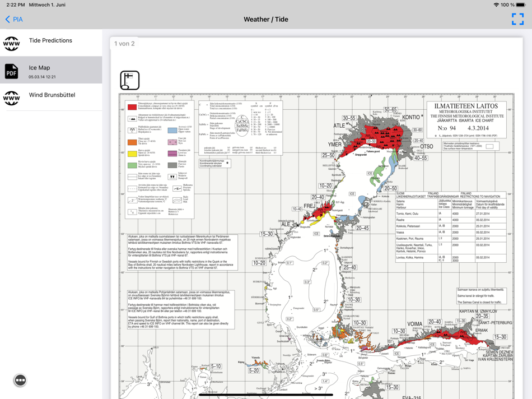Click the FREJ icebreaker label
This screenshot has height=399, width=532.
point(310,206)
